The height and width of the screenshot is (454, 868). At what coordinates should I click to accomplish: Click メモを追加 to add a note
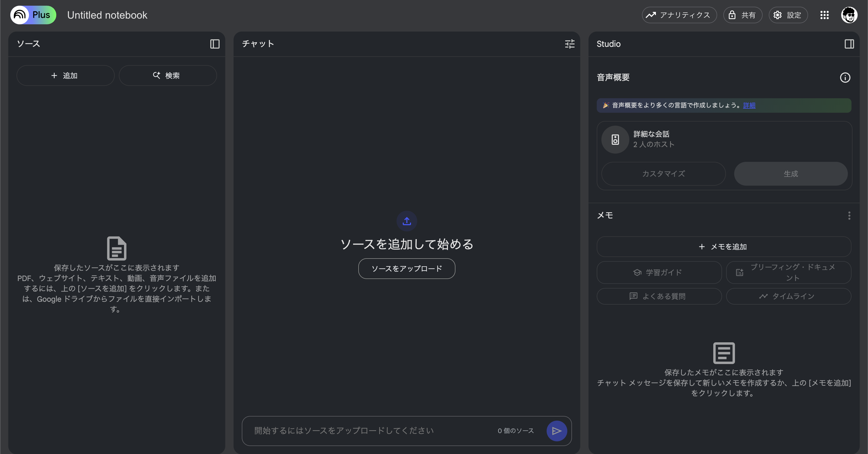pos(723,247)
